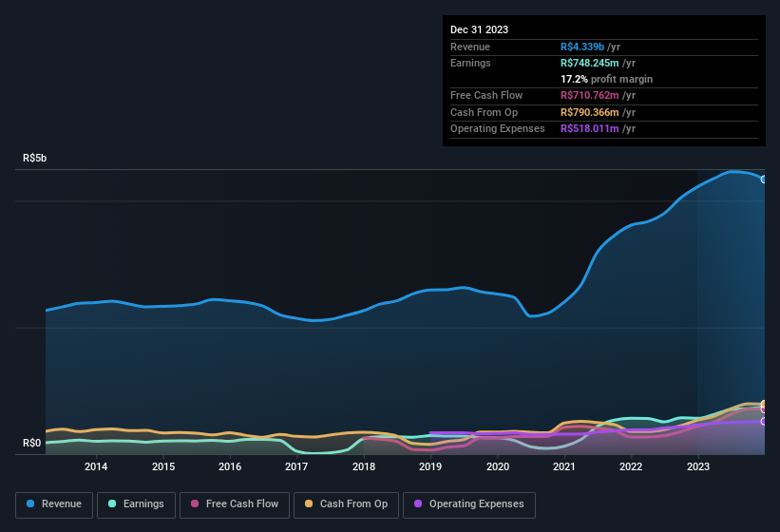780x532 pixels.
Task: Click the Cash From Op end-point marker
Action: pos(764,404)
